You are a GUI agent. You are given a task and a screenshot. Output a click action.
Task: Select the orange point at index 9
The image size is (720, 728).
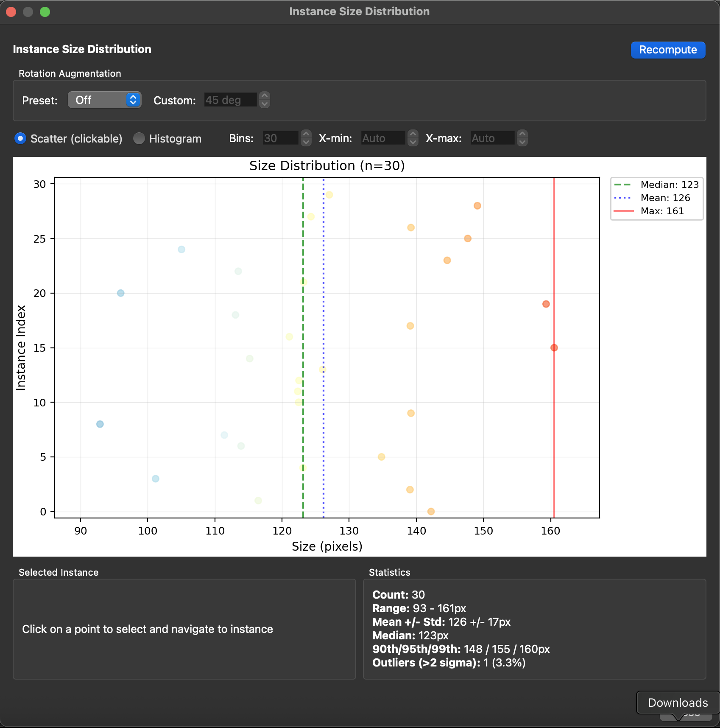tap(411, 413)
